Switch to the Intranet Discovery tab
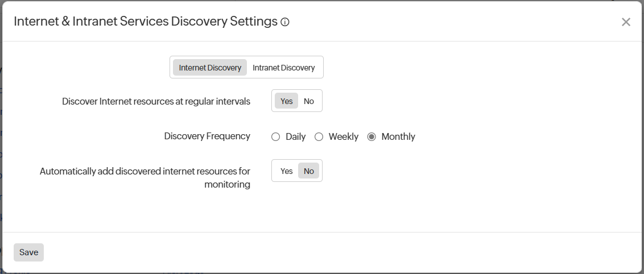The image size is (644, 274). coord(283,68)
